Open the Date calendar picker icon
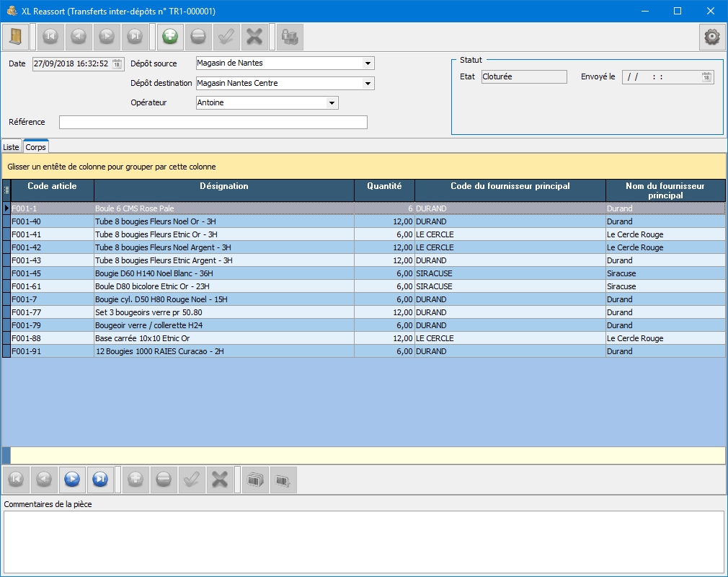The height and width of the screenshot is (577, 728). click(117, 63)
